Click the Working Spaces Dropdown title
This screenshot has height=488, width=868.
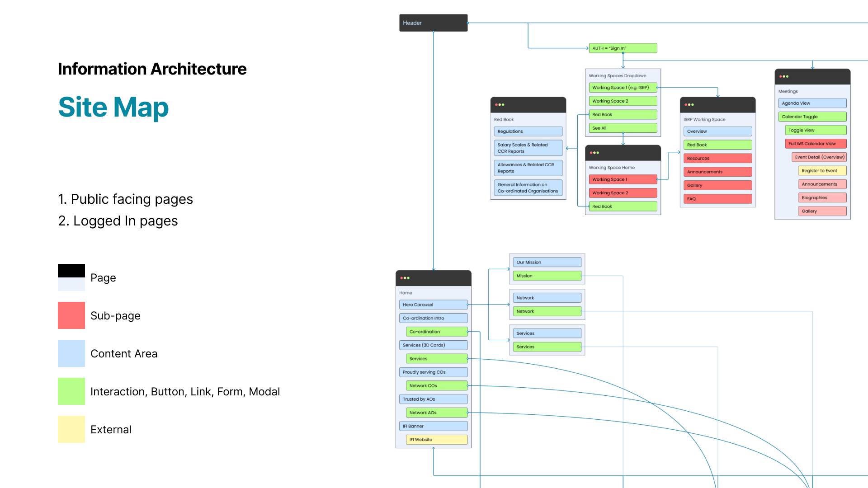pos(617,75)
